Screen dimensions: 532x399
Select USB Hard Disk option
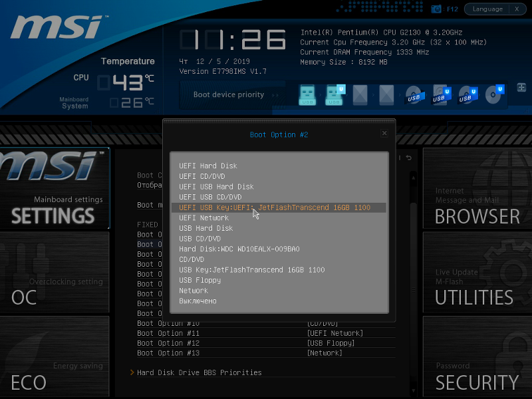(279, 228)
